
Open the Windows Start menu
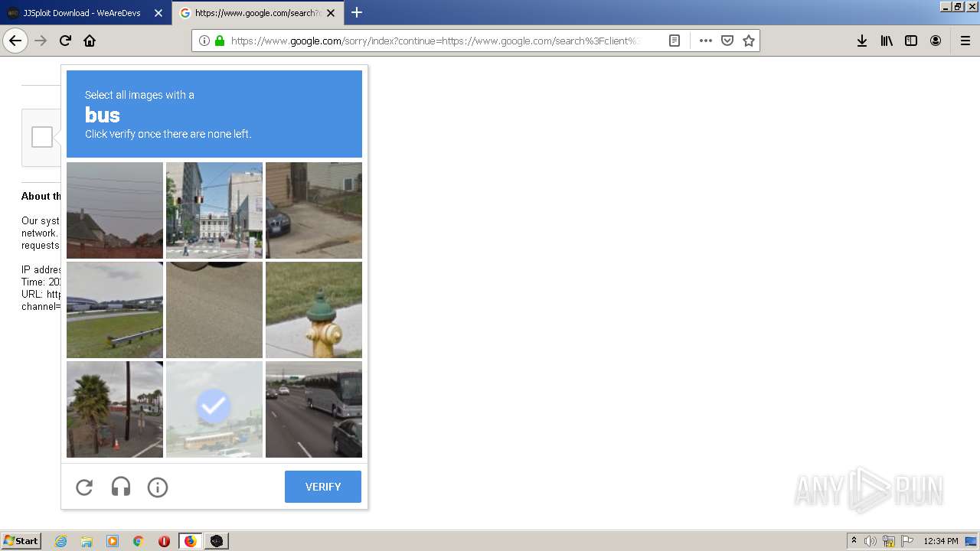point(21,541)
